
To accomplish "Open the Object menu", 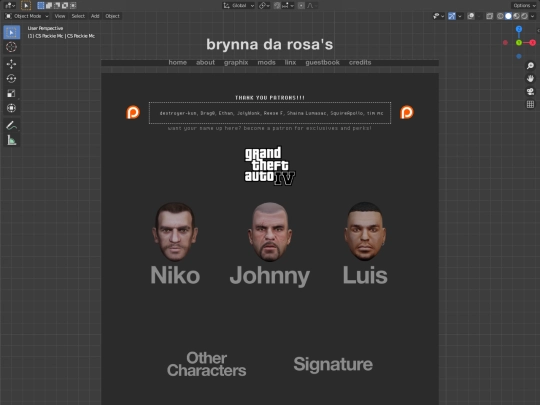I will [x=112, y=16].
